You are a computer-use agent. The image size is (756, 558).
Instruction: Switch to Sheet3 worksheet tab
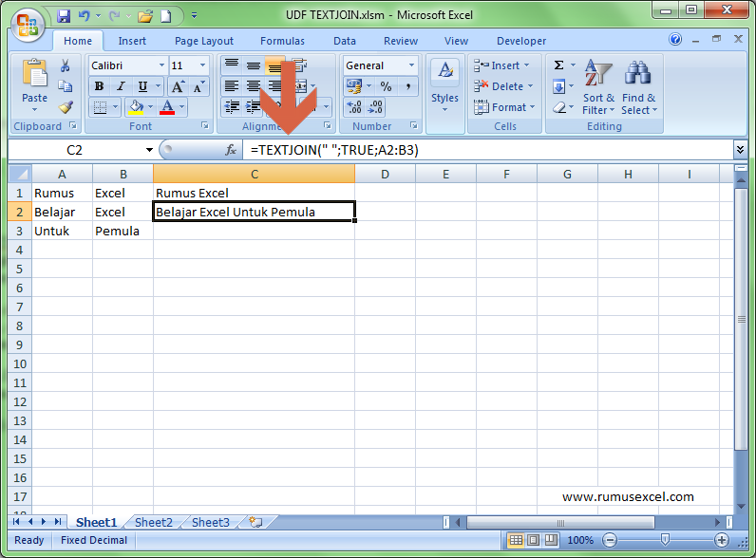[211, 522]
